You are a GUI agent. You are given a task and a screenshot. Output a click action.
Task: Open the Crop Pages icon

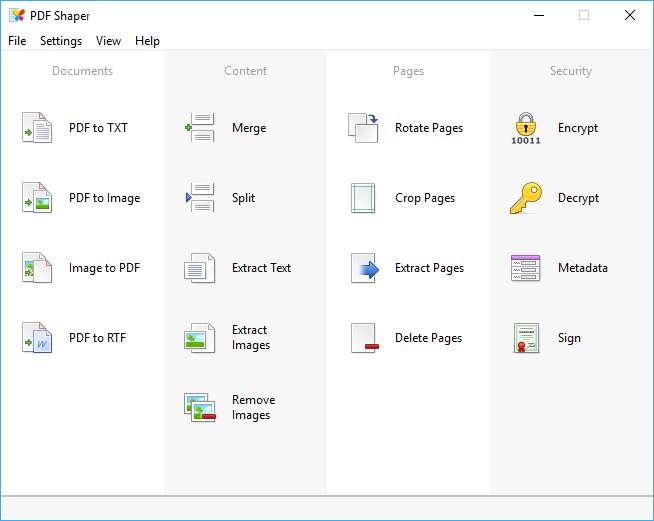363,198
